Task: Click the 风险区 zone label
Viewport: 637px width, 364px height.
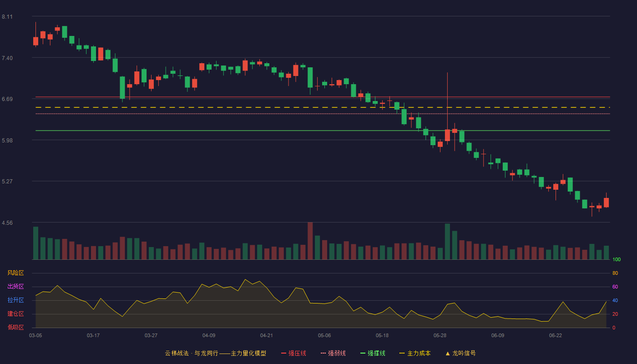Action: coord(15,273)
